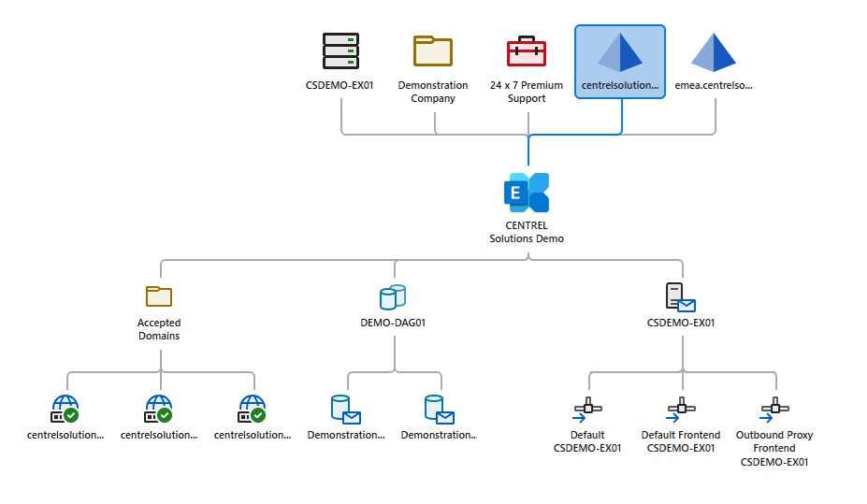Click the "Demonstration Company" label
Image resolution: width=867 pixels, height=504 pixels.
pos(433,92)
